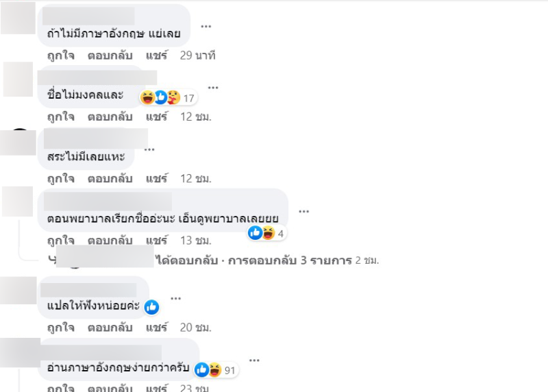Image resolution: width=548 pixels, height=392 pixels.
Task: Like the 'ถ้าไม่มีภาษาอังกฤษ แย่เลย' comment
Action: [61, 56]
